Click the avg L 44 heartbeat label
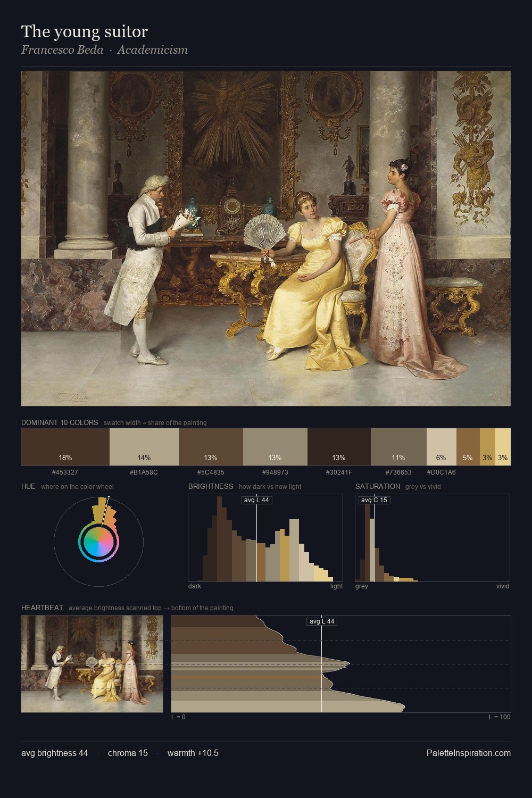 tap(322, 621)
